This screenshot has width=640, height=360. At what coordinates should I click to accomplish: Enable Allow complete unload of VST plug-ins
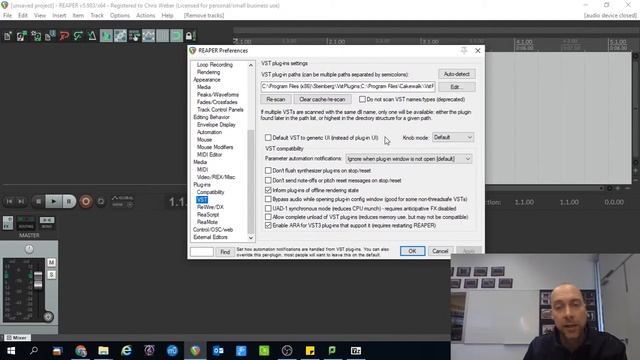click(x=268, y=217)
